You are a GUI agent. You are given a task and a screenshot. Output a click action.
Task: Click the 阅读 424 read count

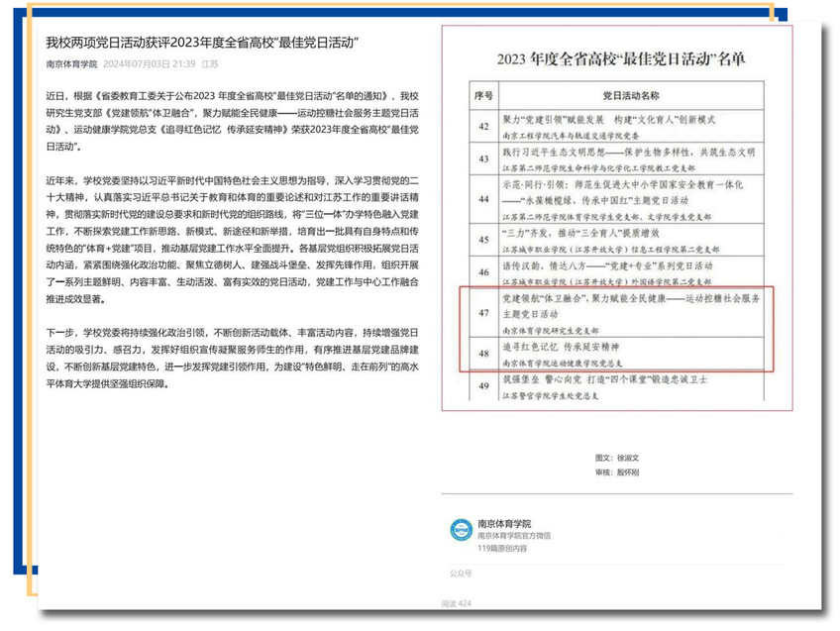(x=457, y=603)
